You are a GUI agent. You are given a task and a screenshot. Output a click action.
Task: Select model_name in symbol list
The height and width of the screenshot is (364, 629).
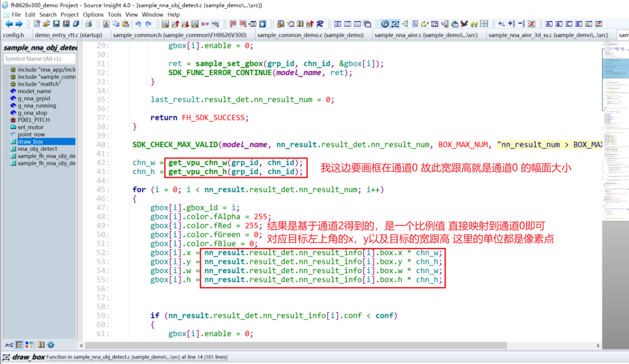click(x=34, y=91)
